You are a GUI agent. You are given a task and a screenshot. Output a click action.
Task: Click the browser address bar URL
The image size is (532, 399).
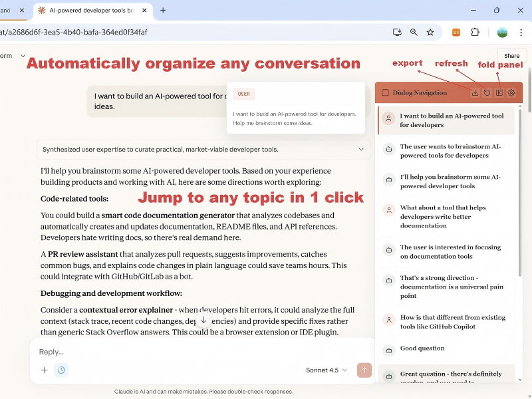click(74, 32)
